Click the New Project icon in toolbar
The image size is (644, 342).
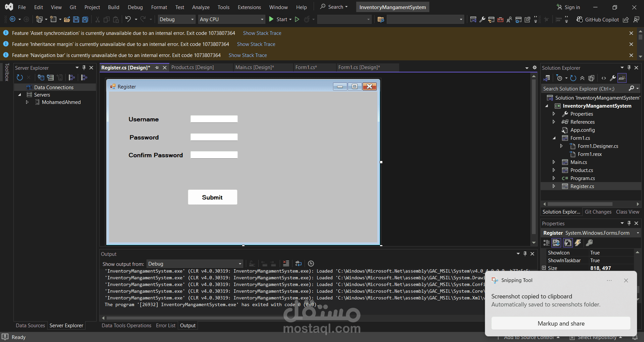pyautogui.click(x=40, y=19)
